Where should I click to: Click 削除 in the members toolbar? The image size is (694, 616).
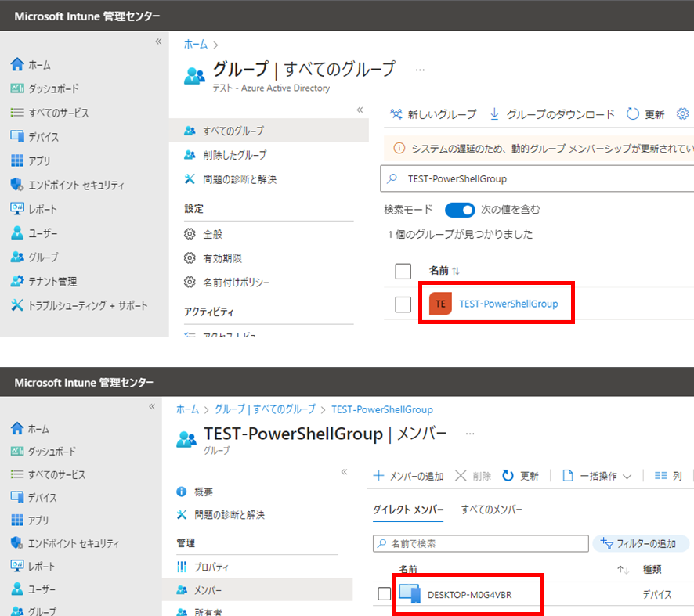click(473, 476)
